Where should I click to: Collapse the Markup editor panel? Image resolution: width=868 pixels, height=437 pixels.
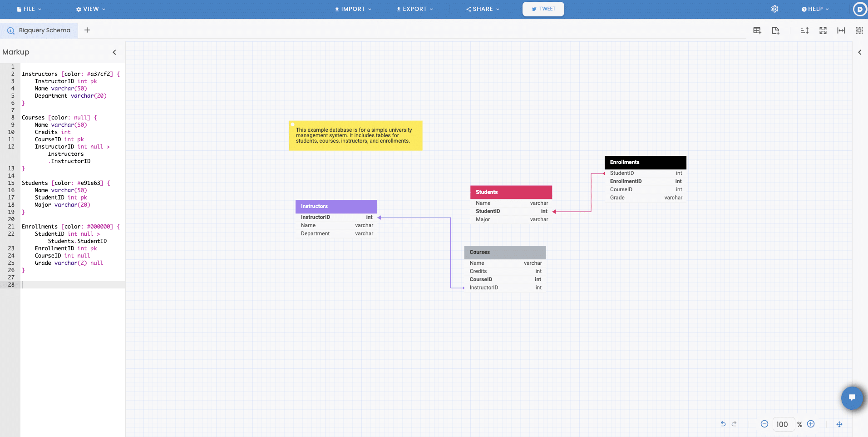coord(114,52)
